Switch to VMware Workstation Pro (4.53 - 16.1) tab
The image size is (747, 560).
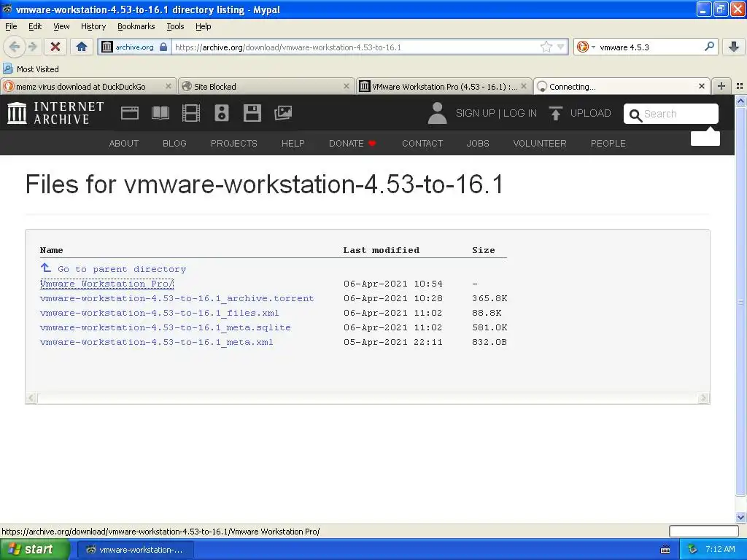(x=444, y=86)
